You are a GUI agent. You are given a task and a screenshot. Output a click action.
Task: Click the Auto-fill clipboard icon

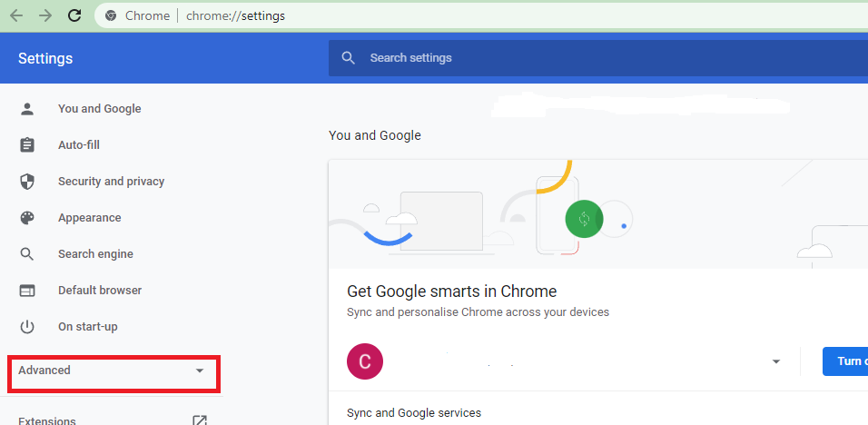tap(27, 145)
